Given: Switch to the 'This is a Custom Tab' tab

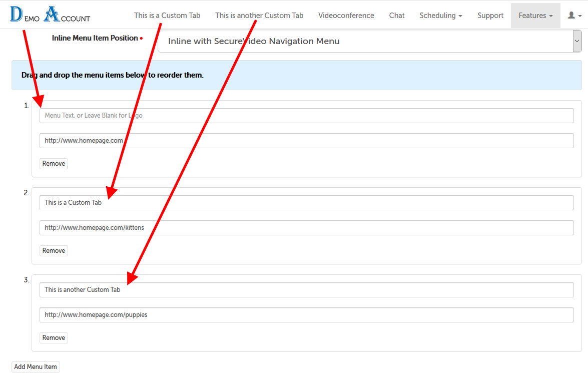Looking at the screenshot, I should coord(167,16).
